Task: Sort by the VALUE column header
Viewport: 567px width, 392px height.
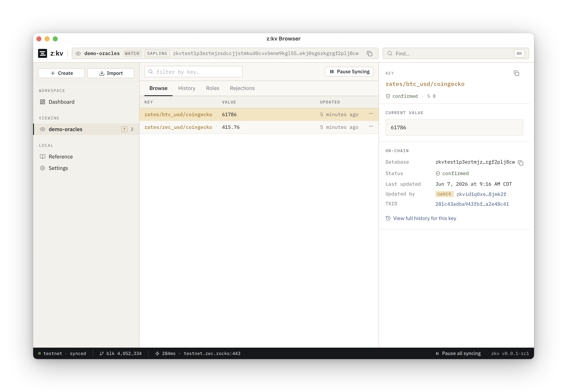Action: point(229,102)
